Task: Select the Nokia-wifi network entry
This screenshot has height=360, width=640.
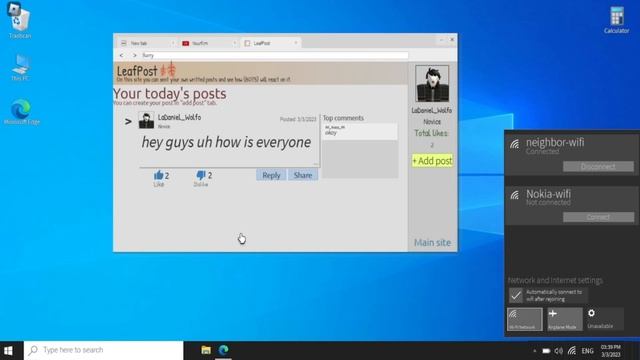Action: [x=571, y=205]
